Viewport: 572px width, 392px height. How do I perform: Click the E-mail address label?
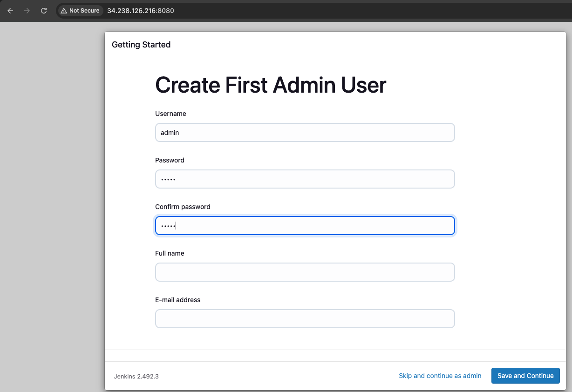177,300
